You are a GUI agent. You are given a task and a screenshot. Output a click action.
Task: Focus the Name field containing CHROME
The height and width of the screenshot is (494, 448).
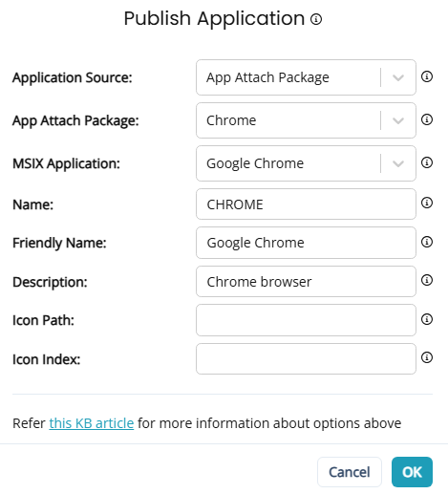pos(306,204)
